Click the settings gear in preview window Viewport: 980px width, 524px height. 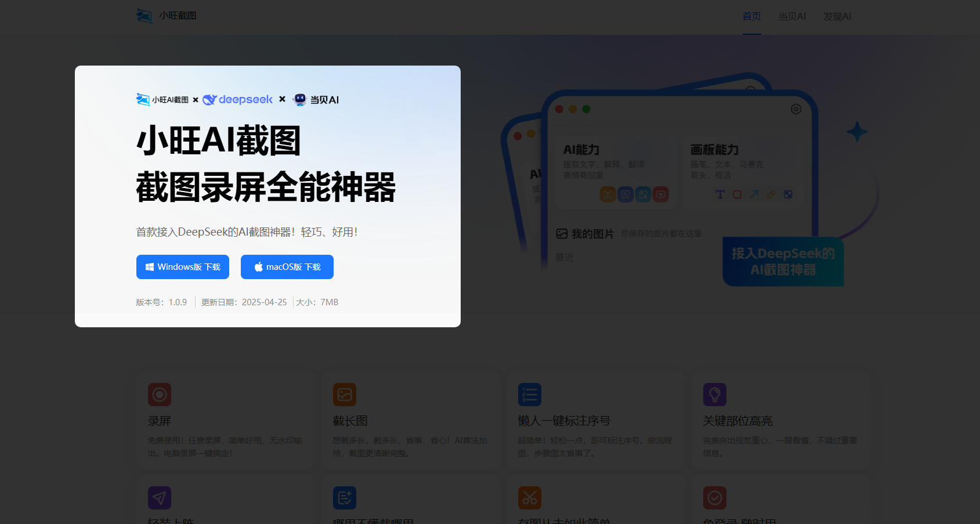pos(796,109)
